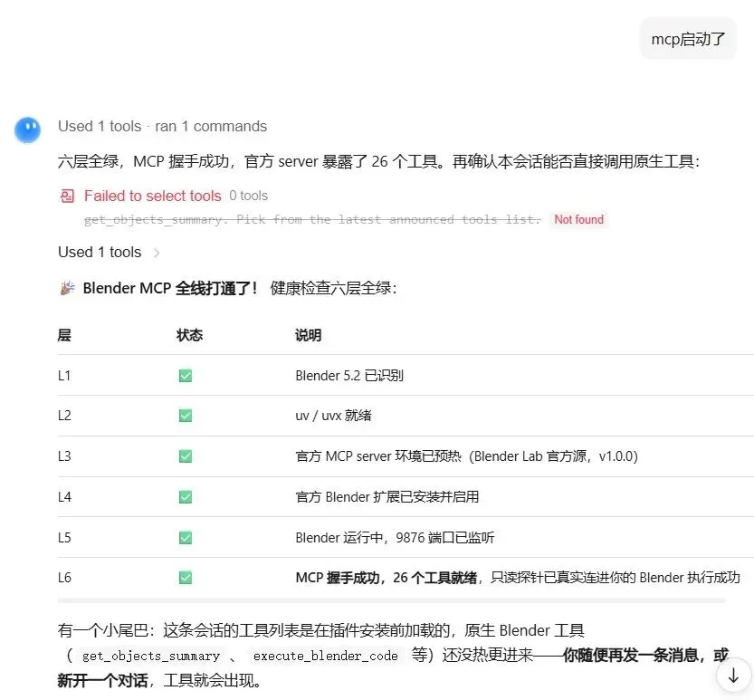The width and height of the screenshot is (754, 700).
Task: Click the green checkmark for L3
Action: pos(186,456)
